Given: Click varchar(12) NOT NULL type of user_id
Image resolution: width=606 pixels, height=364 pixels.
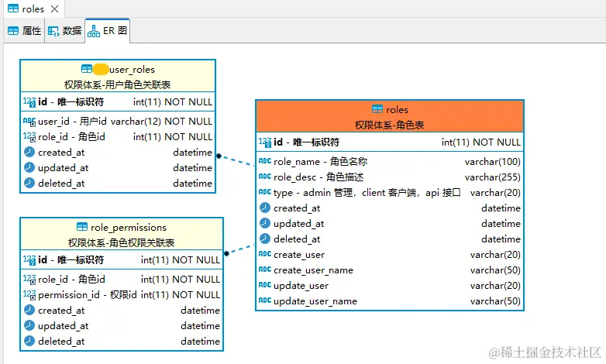Looking at the screenshot, I should click(x=161, y=122).
